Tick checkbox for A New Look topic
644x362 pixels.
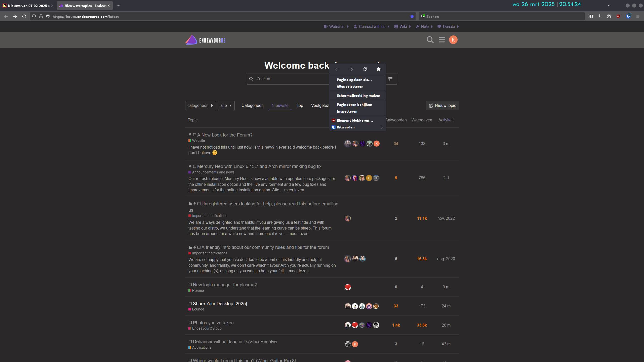194,135
